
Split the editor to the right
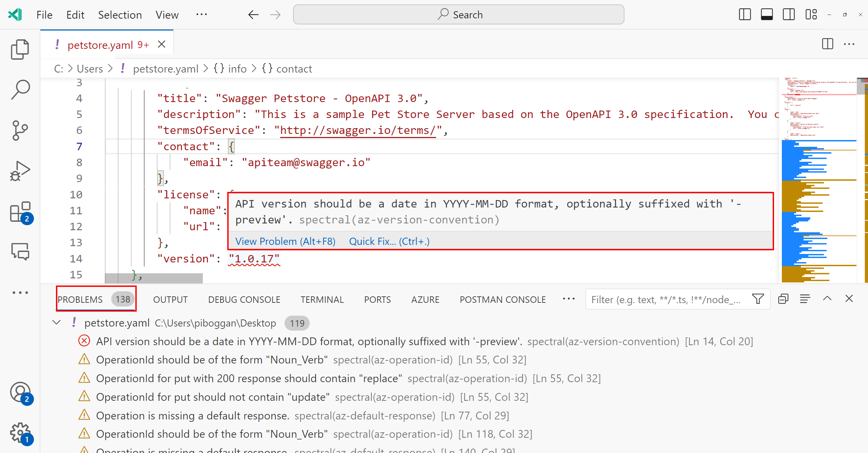click(x=827, y=44)
